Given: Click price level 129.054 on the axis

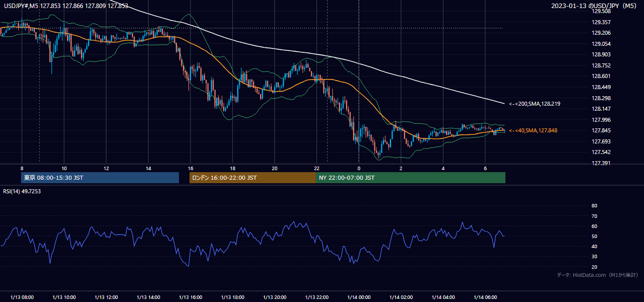Looking at the screenshot, I should point(601,44).
